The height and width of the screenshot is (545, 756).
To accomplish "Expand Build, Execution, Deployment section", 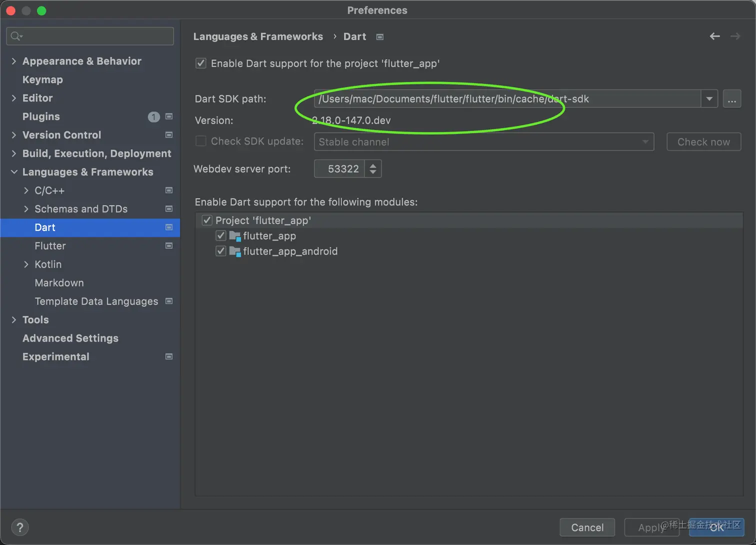I will coord(14,153).
